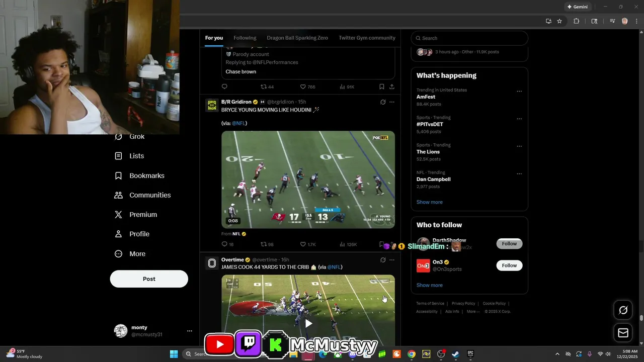Open more options for Dan Campbell trend

coord(519,174)
